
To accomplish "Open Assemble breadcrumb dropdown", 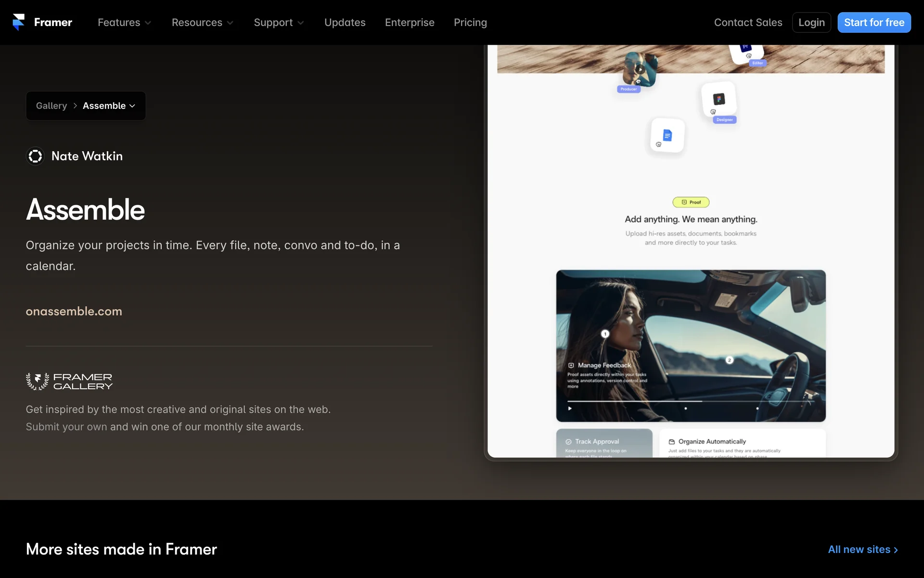I will 109,106.
